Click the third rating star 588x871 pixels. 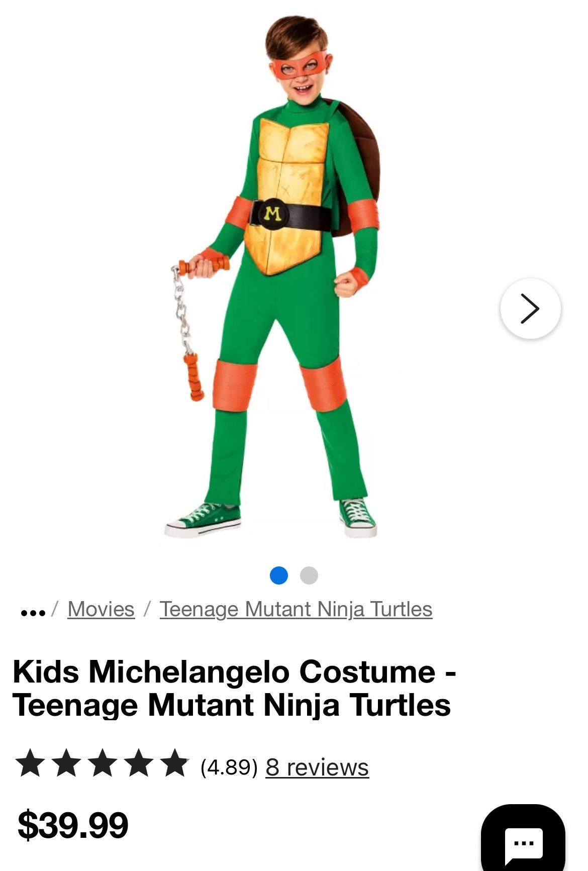coord(103,763)
